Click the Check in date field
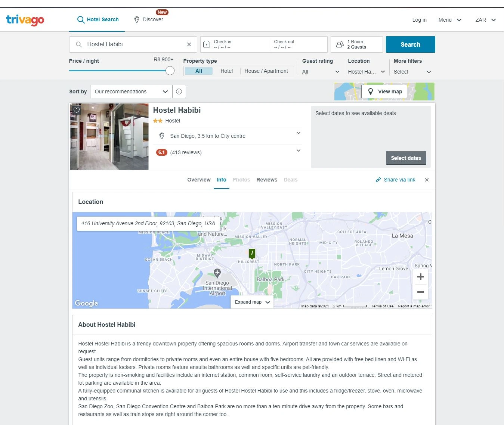Screen dimensions: 504x425 (235, 44)
